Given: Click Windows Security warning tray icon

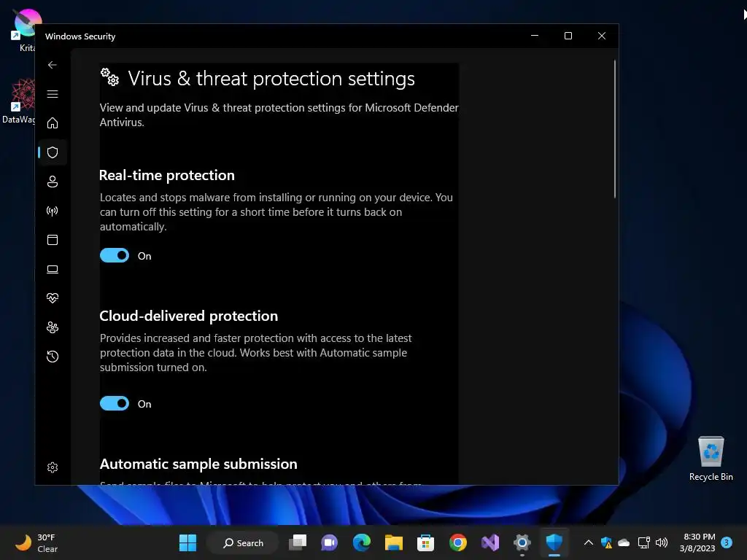Looking at the screenshot, I should click(x=606, y=542).
